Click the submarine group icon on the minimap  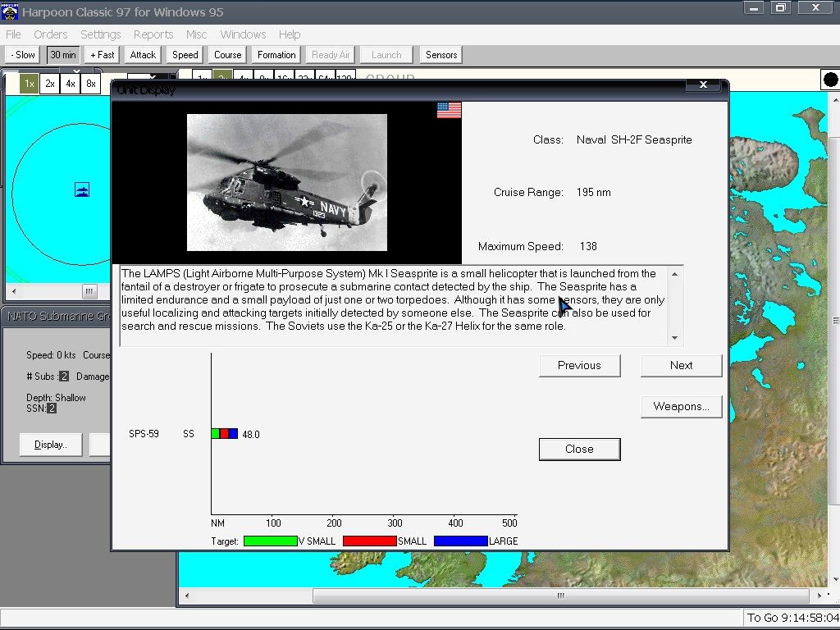(81, 190)
